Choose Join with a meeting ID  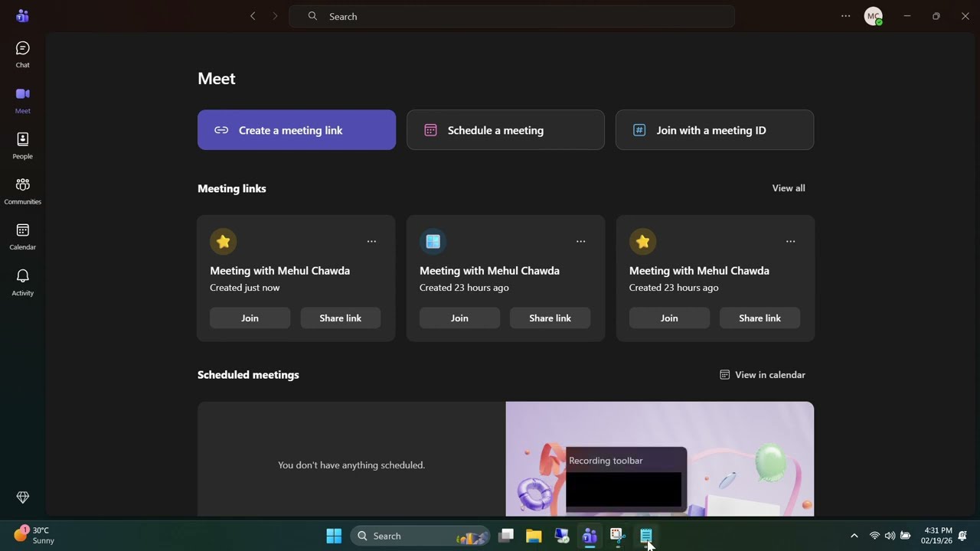[714, 130]
